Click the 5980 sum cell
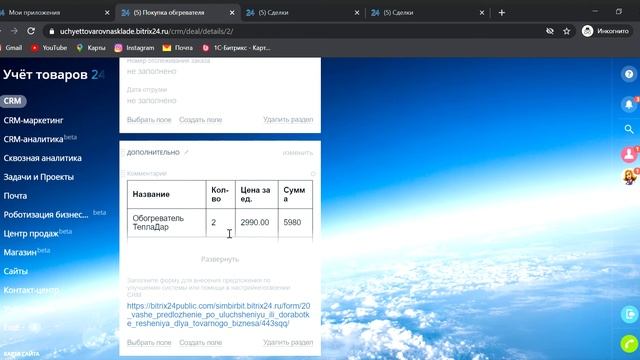Screen dimensions: 640x360 point(296,222)
